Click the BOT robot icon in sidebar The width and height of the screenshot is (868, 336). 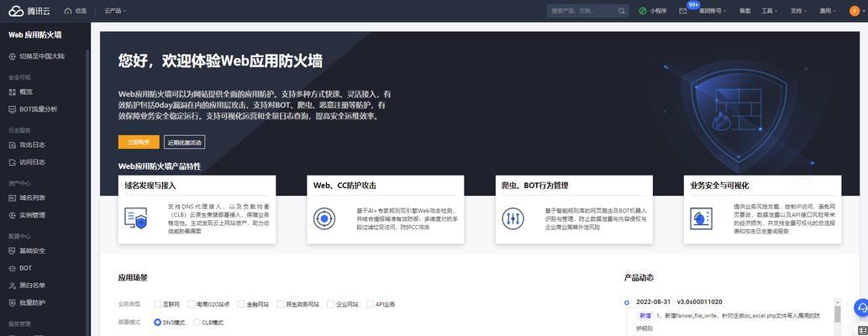(12, 268)
